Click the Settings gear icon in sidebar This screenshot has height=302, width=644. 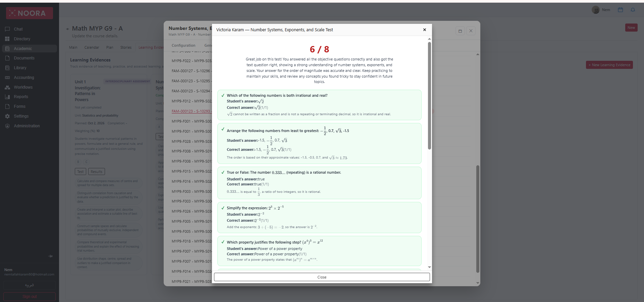7,116
